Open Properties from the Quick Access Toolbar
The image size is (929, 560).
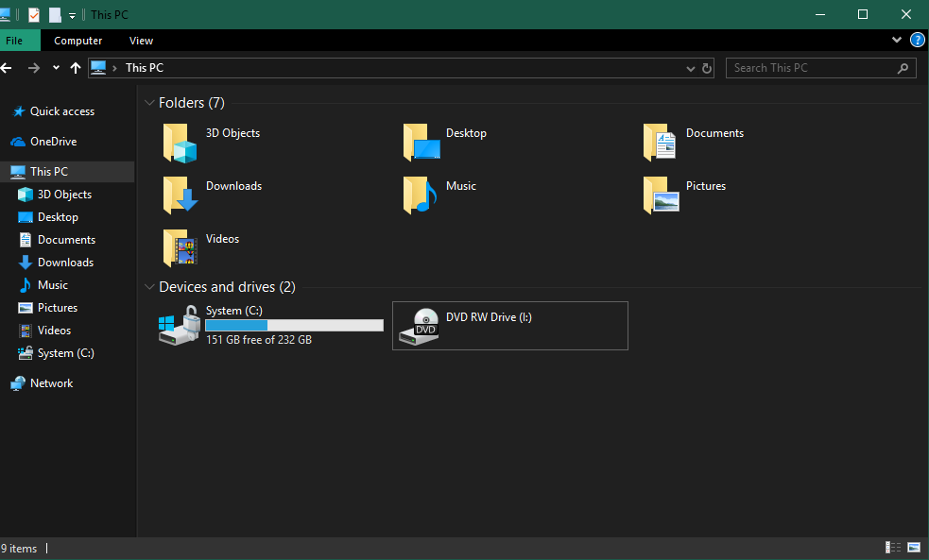click(x=33, y=14)
